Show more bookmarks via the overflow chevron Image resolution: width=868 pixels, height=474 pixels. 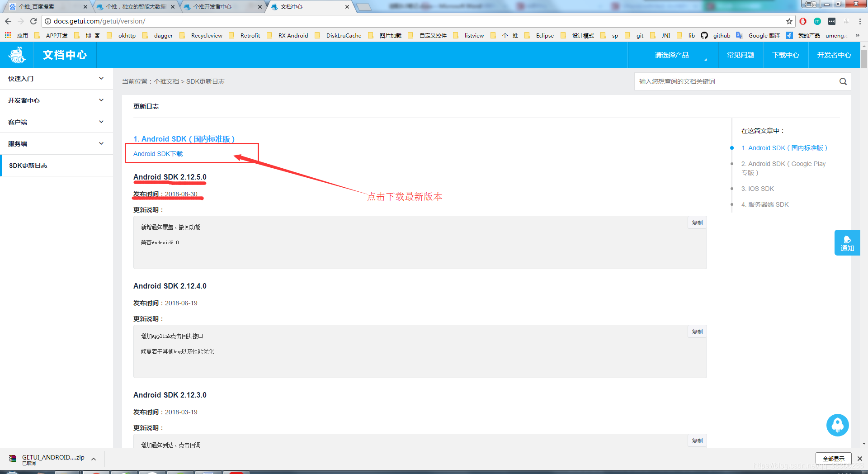[x=857, y=35]
